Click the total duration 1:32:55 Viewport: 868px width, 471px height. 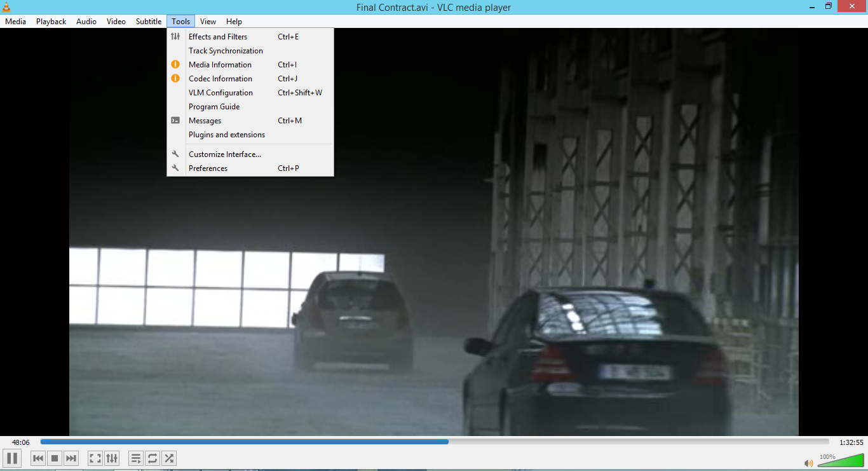point(851,442)
